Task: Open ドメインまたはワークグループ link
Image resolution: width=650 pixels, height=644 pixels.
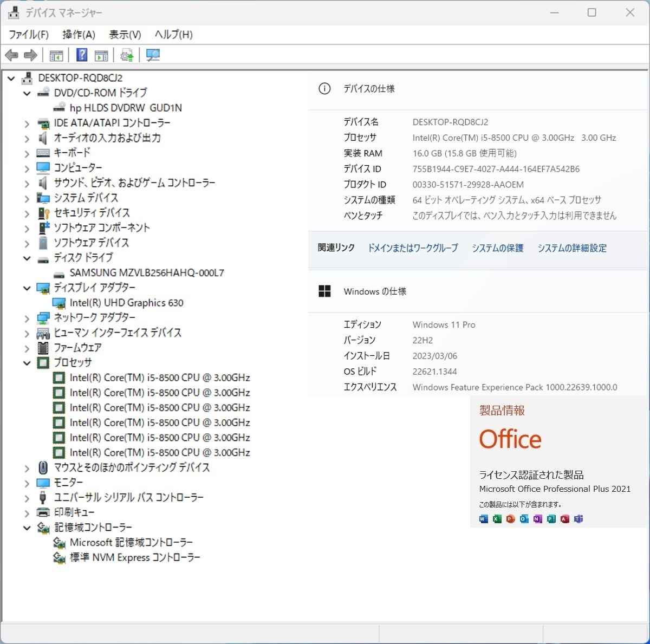Action: (x=413, y=248)
